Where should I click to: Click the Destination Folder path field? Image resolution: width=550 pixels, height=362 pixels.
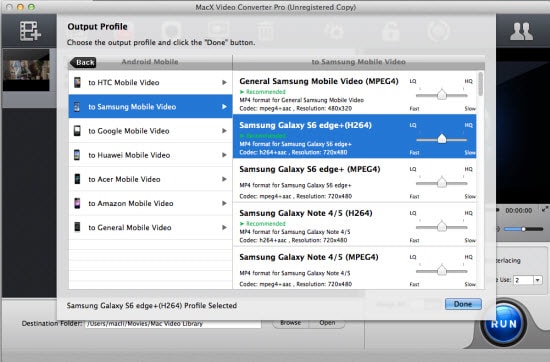pyautogui.click(x=173, y=324)
